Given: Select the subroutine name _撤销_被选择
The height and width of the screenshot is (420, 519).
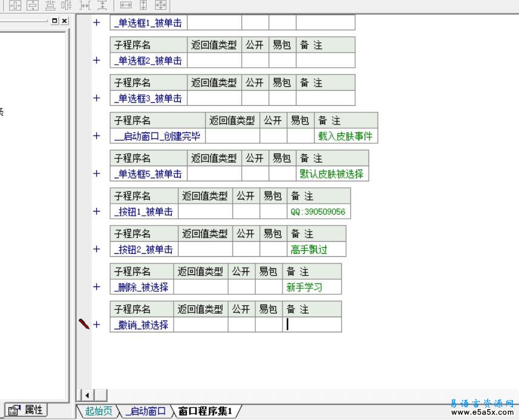Looking at the screenshot, I should tap(142, 325).
